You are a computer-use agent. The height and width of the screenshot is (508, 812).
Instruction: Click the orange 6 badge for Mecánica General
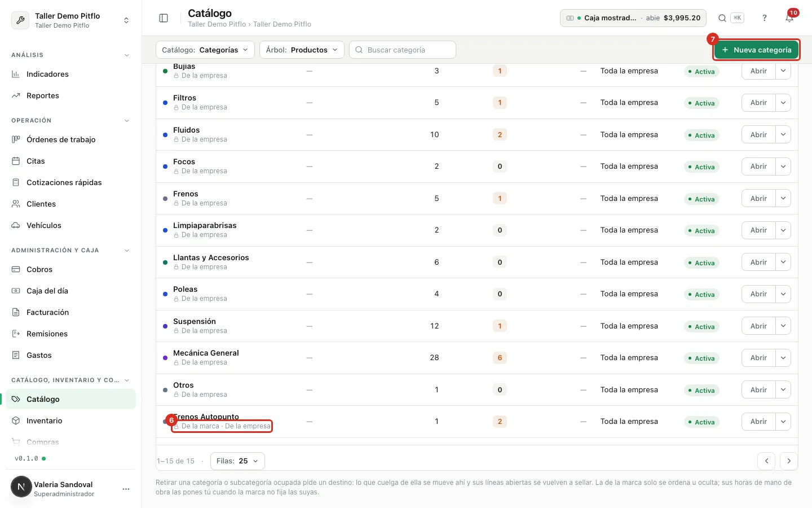click(x=500, y=358)
